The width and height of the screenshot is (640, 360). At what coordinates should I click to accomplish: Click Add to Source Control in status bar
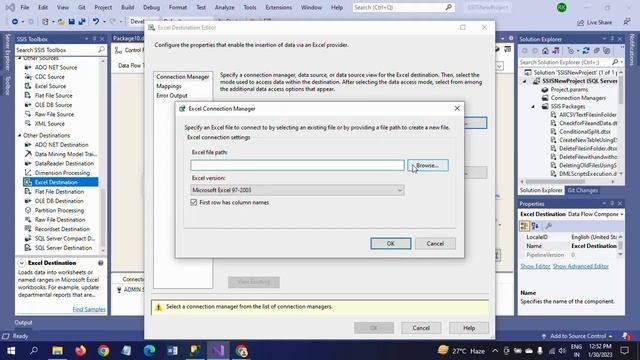click(577, 336)
